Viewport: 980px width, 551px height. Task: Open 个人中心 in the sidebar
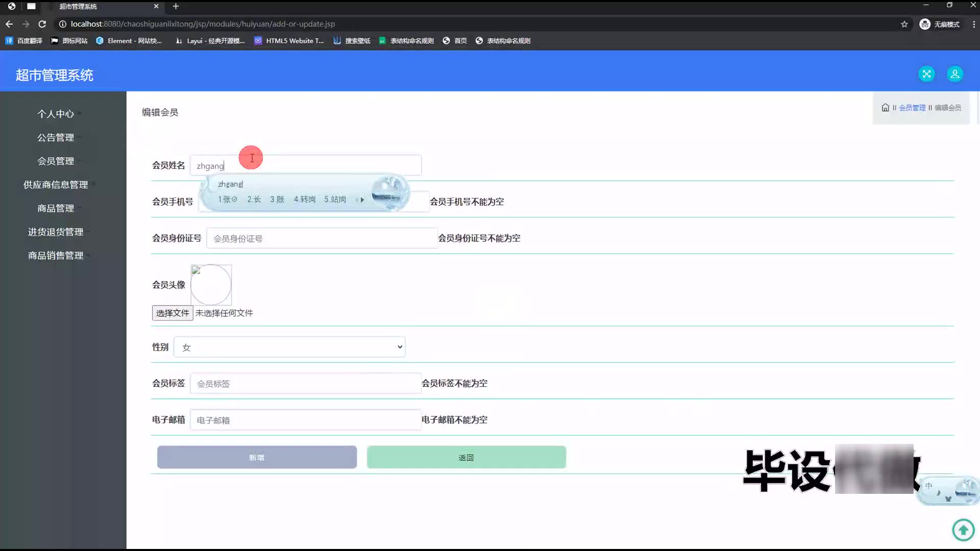pos(56,114)
